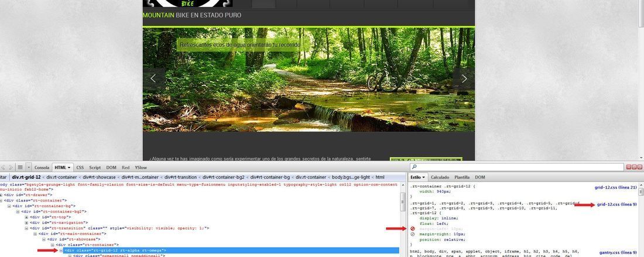
Task: Click the magnifier icon in the Firebug search box
Action: pyautogui.click(x=415, y=167)
